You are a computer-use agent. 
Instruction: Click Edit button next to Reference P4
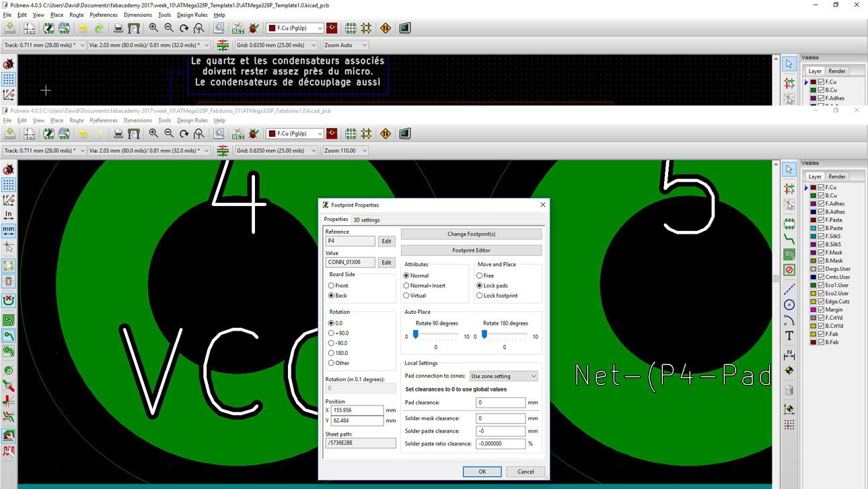tap(386, 241)
